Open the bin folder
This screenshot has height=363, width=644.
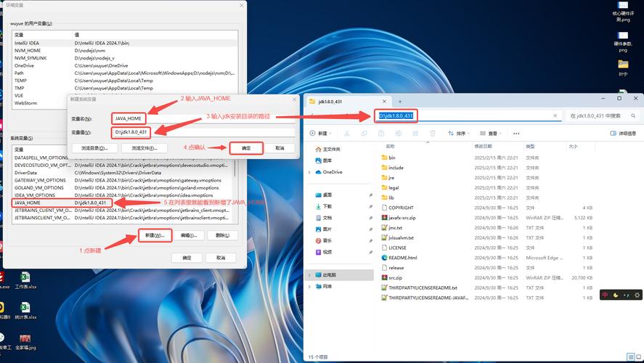(391, 158)
